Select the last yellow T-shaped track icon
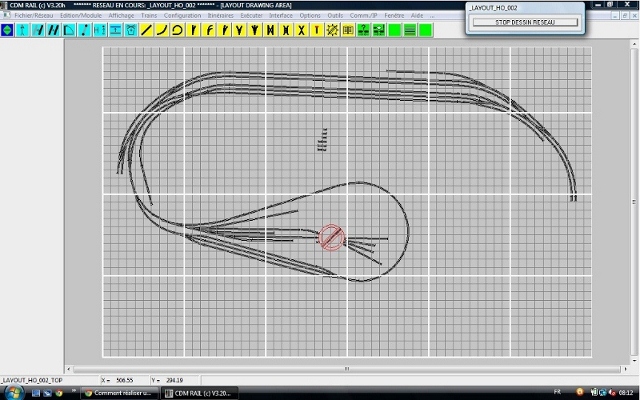 [317, 30]
